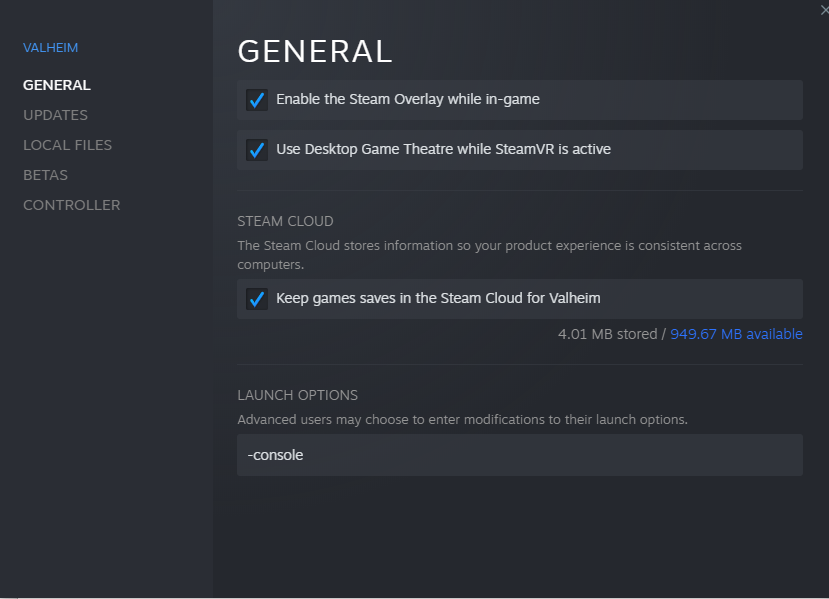
Task: Close the properties window with the X
Action: tap(823, 9)
